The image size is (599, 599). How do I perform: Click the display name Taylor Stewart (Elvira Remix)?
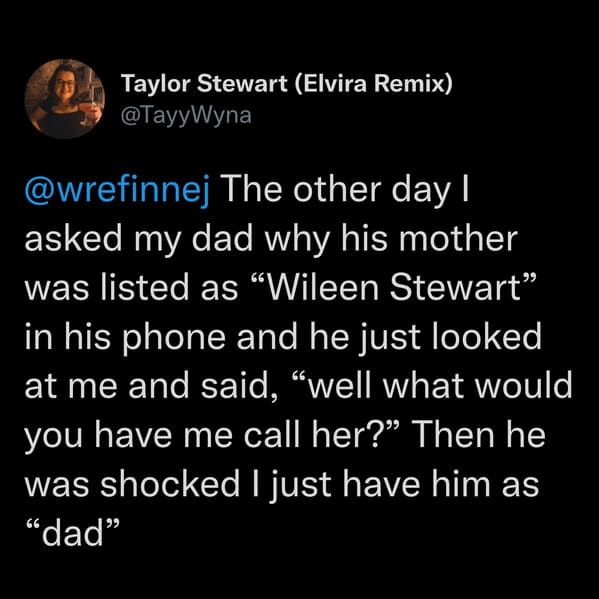(287, 84)
